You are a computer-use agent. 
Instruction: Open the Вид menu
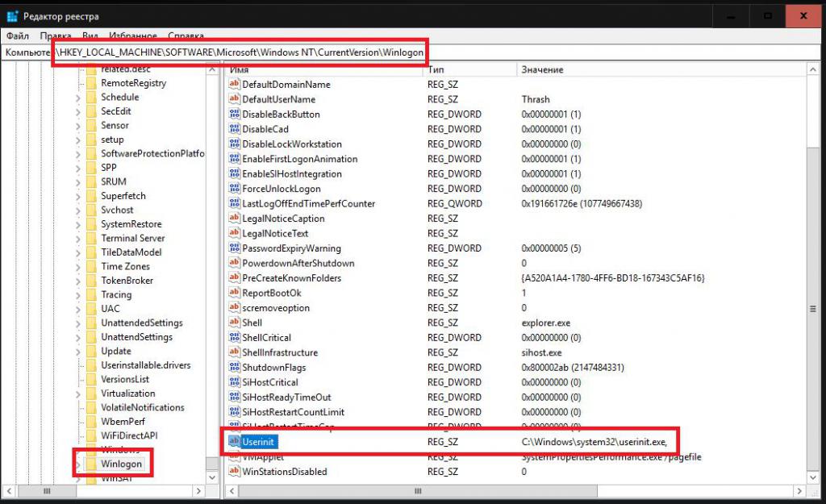tap(90, 35)
